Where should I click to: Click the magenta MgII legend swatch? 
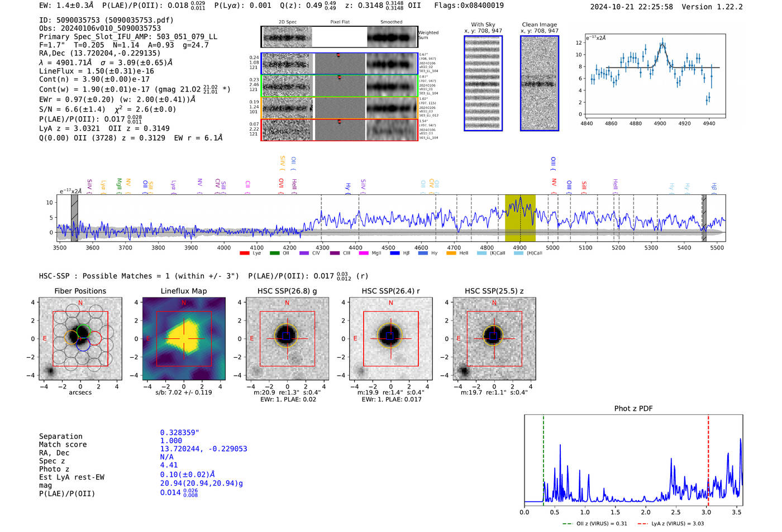pos(364,253)
